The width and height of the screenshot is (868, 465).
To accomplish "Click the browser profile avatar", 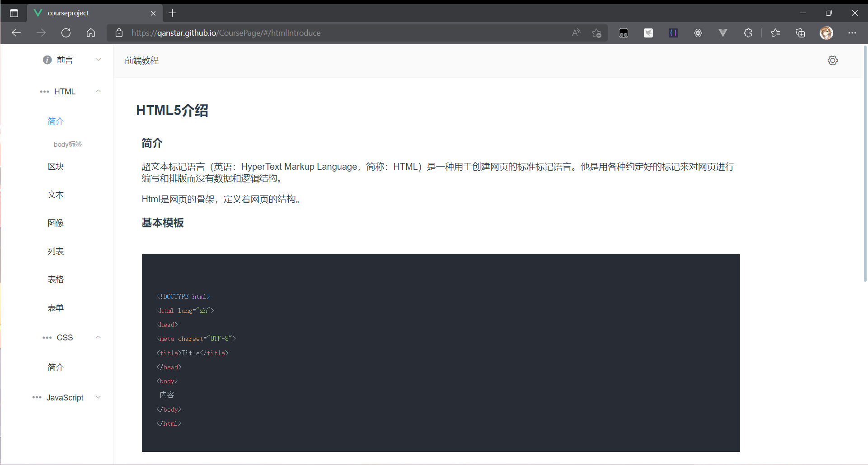I will [826, 33].
